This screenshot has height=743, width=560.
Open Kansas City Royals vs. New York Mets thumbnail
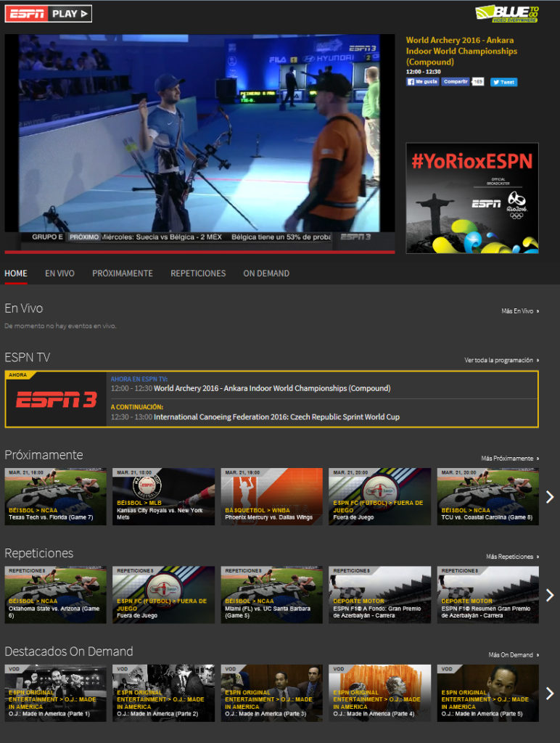tap(163, 496)
